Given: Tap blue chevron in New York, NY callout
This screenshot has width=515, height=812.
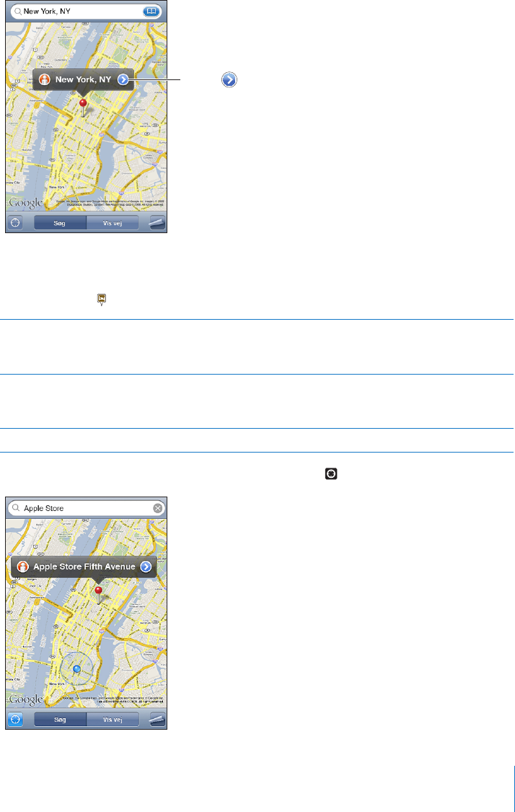Looking at the screenshot, I should pos(123,79).
